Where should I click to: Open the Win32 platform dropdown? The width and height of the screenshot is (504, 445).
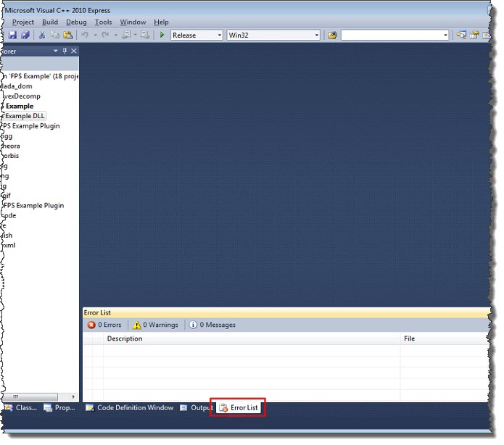tap(273, 35)
